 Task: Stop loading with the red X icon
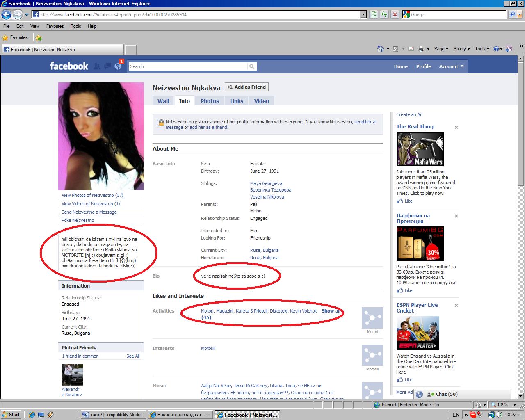click(395, 14)
